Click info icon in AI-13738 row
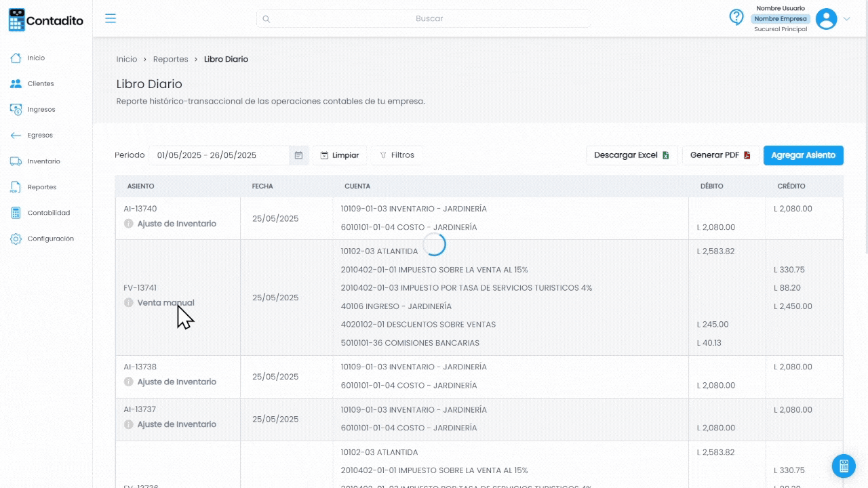 [x=129, y=382]
